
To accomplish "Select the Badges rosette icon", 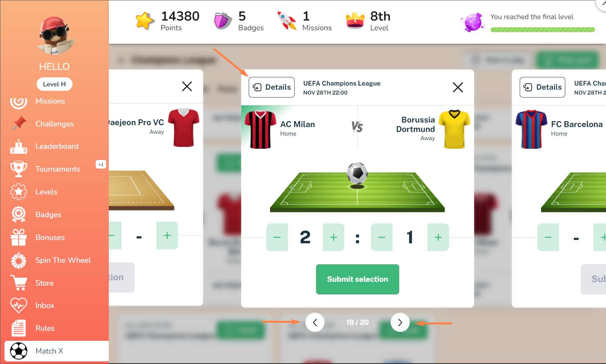I will pos(19,215).
